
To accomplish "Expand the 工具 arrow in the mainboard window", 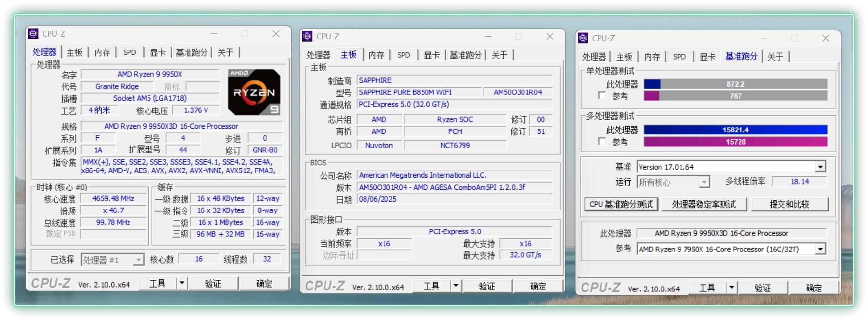I will tap(456, 286).
